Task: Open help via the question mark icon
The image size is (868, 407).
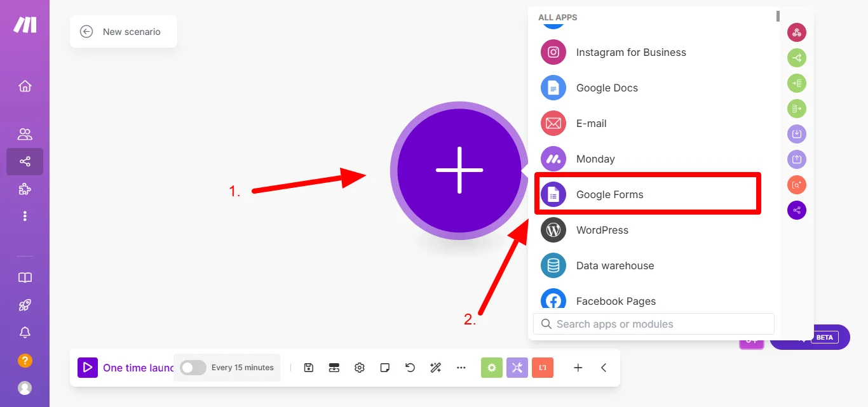Action: click(24, 360)
